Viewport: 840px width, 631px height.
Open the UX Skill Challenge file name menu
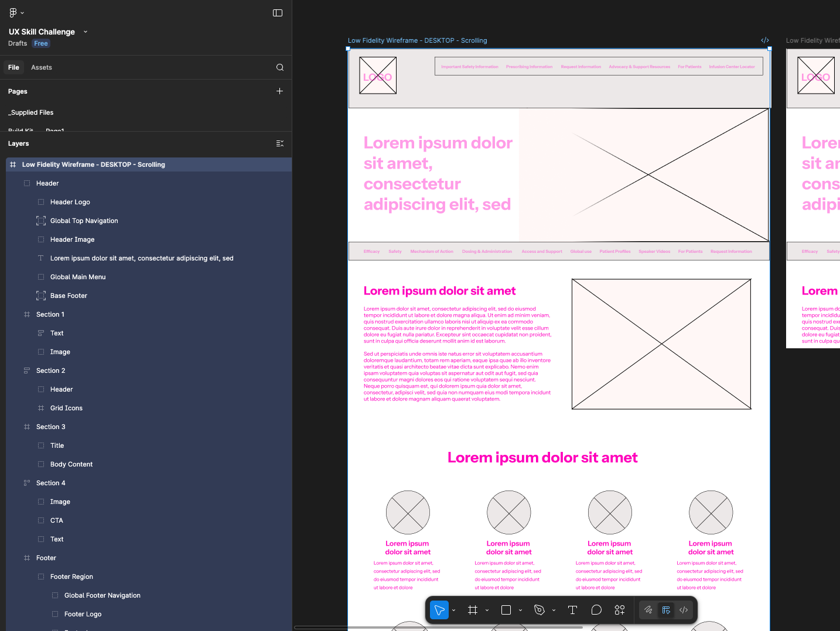coord(85,32)
